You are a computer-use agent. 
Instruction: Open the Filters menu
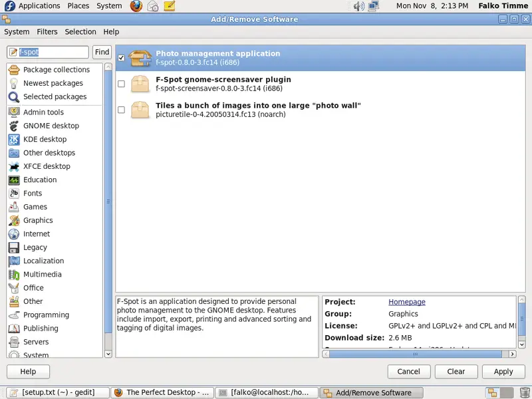click(x=47, y=32)
